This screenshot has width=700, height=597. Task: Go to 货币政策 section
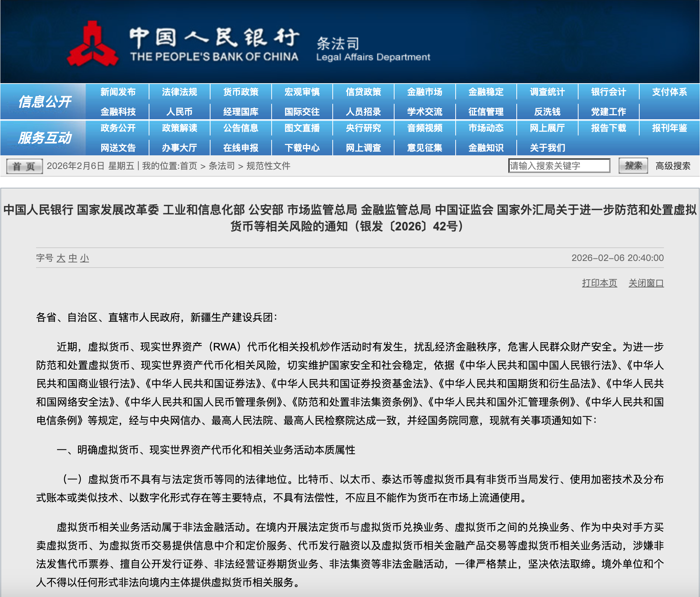pos(241,92)
